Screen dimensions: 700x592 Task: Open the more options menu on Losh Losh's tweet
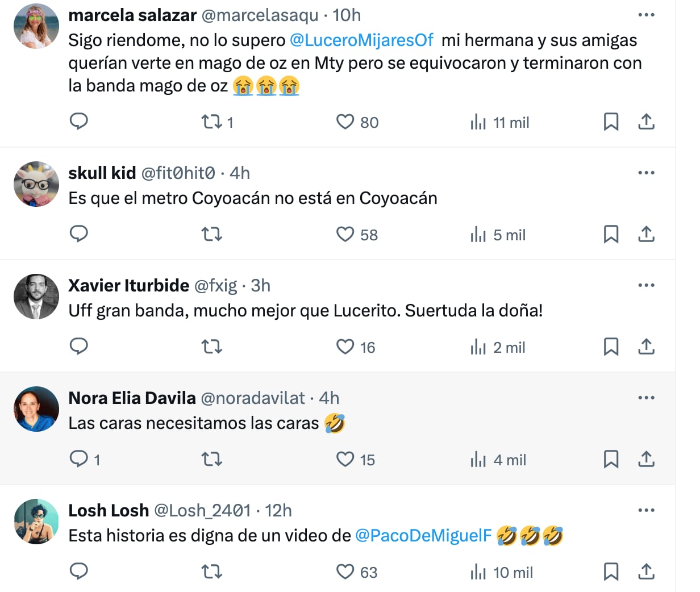coord(646,510)
